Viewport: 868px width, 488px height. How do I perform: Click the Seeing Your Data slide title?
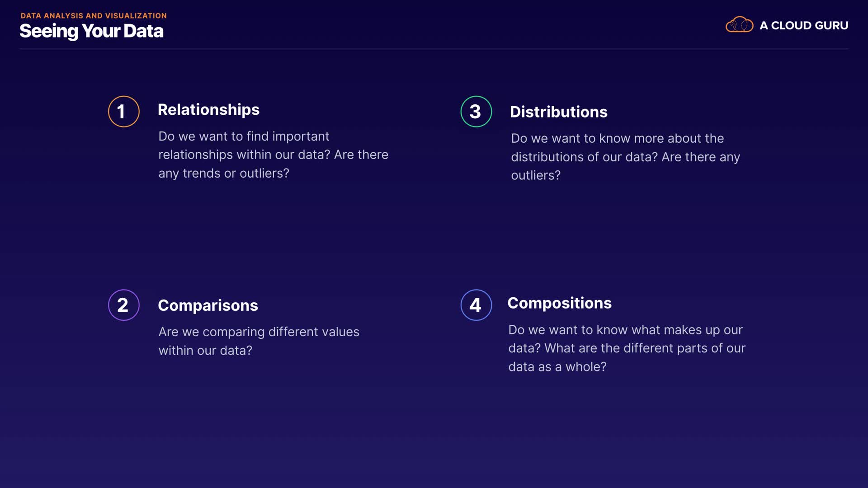[91, 31]
